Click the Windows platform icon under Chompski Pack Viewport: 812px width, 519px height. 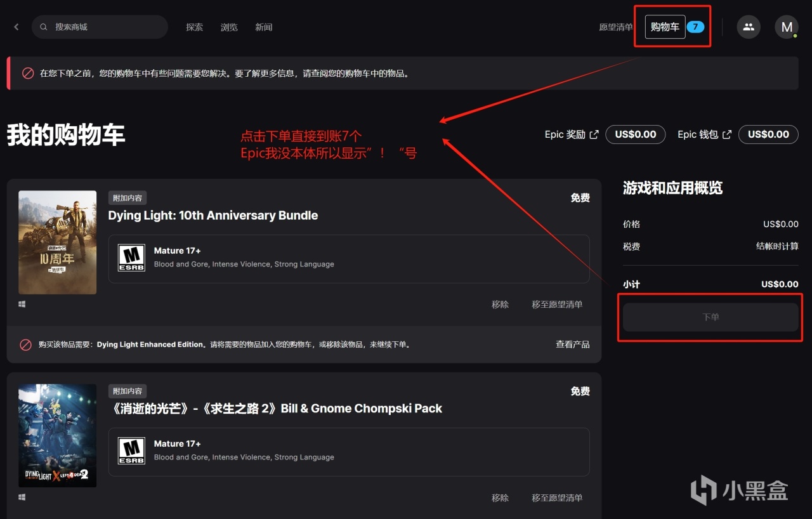(x=22, y=497)
